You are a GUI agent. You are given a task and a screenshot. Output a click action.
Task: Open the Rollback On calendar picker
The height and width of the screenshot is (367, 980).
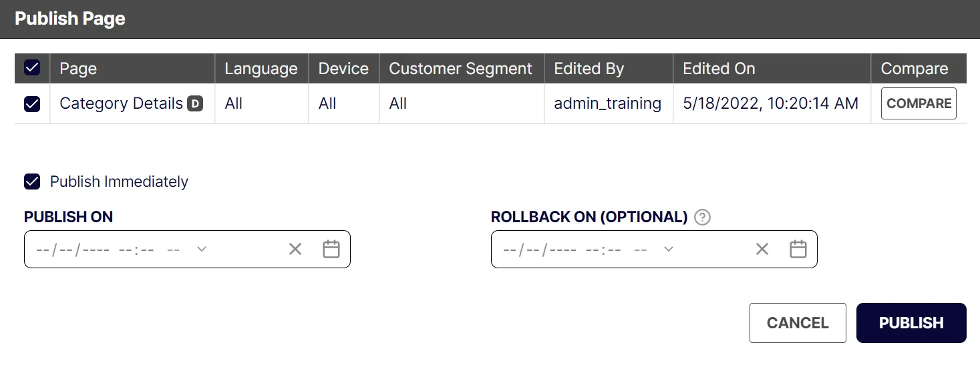point(798,249)
